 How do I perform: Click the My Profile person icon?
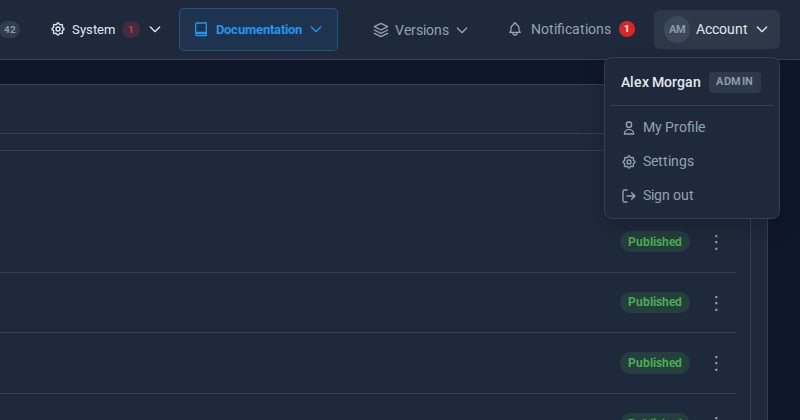629,128
